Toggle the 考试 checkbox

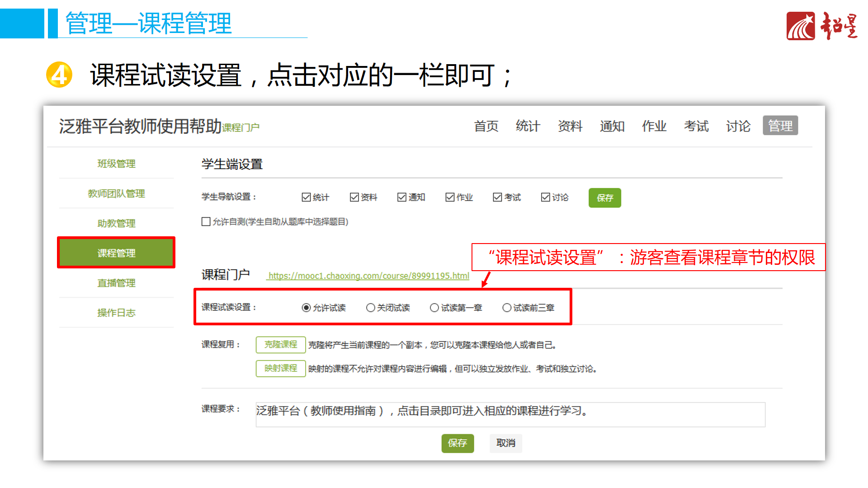click(497, 197)
